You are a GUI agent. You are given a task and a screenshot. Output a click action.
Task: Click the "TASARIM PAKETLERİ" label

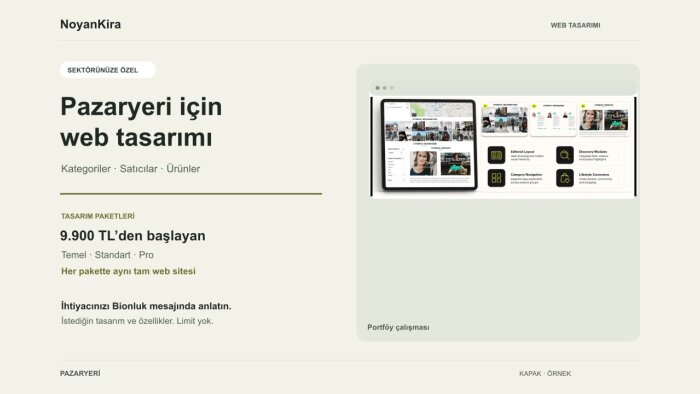point(98,216)
